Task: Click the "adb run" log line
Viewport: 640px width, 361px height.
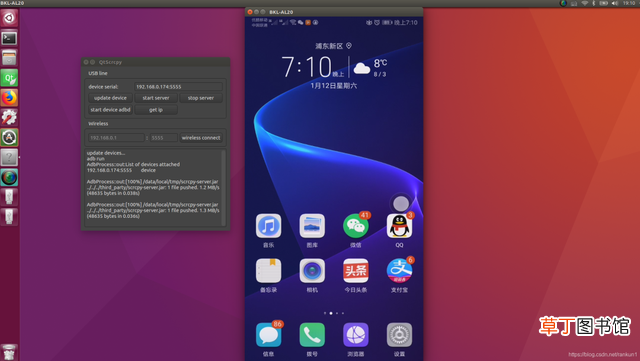Action: click(x=96, y=158)
